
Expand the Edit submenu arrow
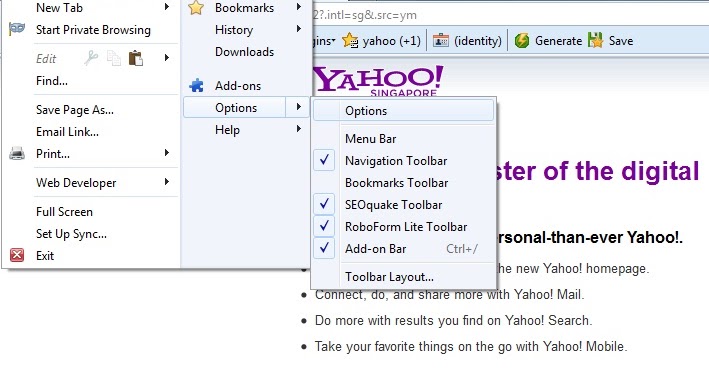click(x=167, y=57)
